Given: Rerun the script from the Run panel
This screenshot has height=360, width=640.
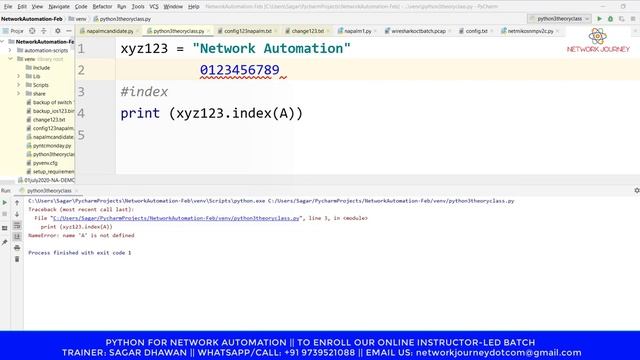Looking at the screenshot, I should tap(4, 202).
